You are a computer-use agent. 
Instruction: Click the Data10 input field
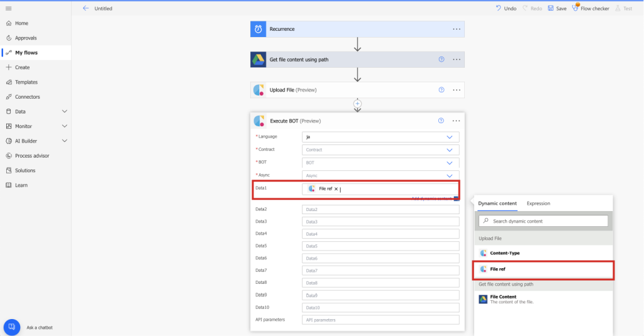tap(380, 308)
